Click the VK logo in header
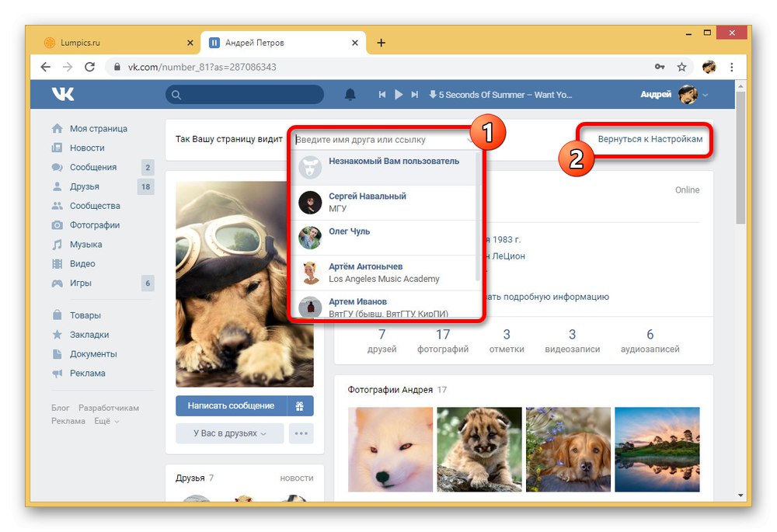 click(x=63, y=94)
